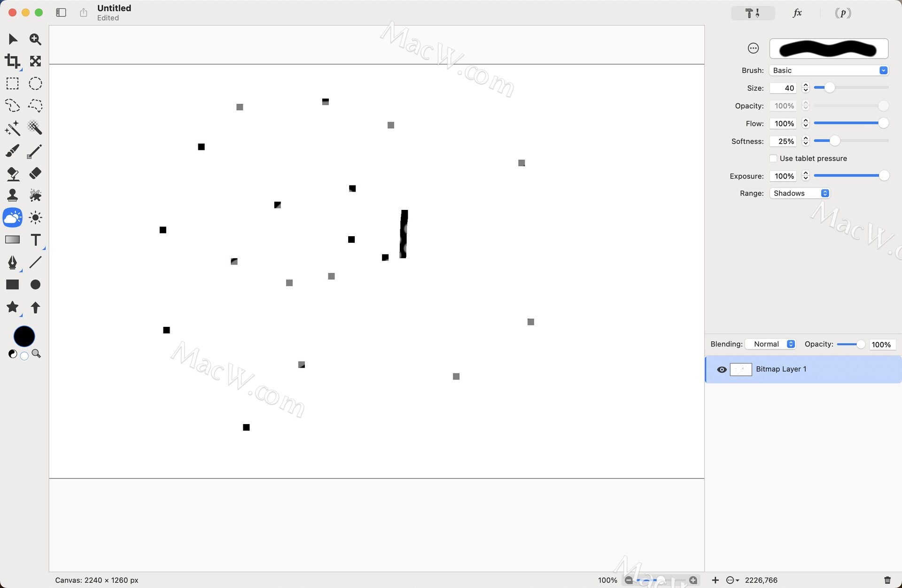Select the Elliptical selection tool
Viewport: 902px width, 588px height.
(35, 84)
